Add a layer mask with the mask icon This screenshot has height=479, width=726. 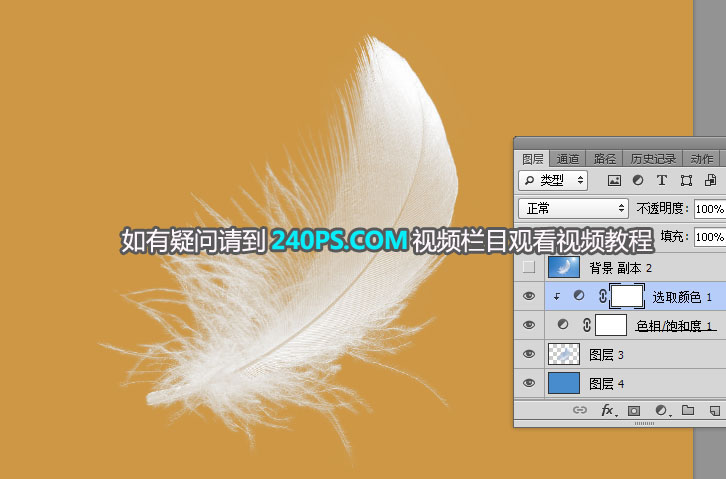point(634,411)
